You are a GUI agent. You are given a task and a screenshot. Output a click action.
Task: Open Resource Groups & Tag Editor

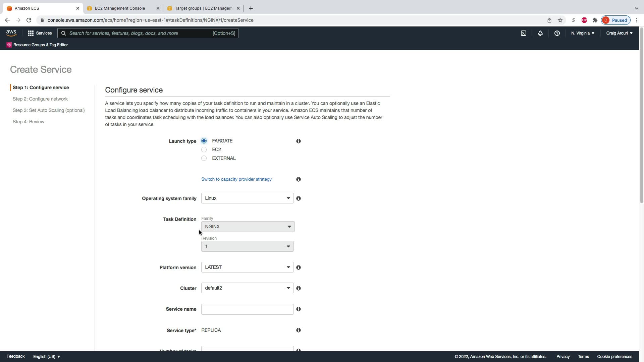point(40,45)
